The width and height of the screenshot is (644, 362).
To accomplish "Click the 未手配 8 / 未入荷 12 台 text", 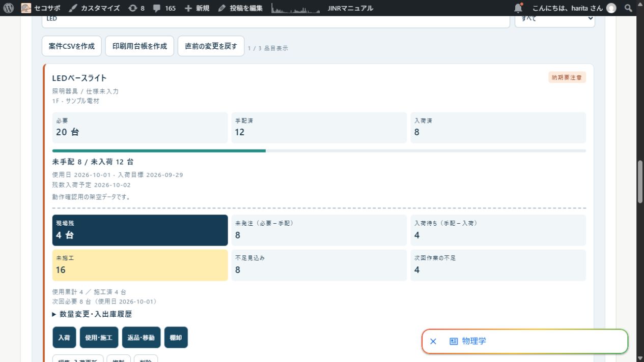I will (x=93, y=162).
